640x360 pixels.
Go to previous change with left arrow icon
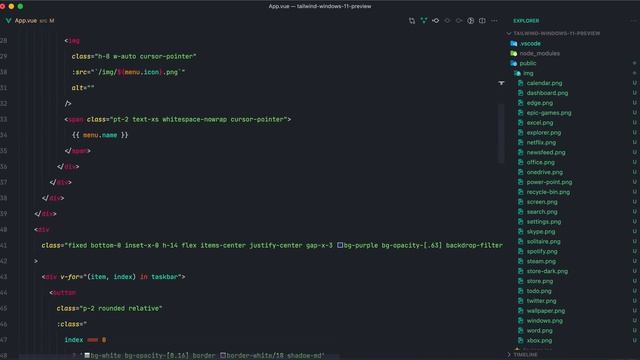[x=447, y=21]
